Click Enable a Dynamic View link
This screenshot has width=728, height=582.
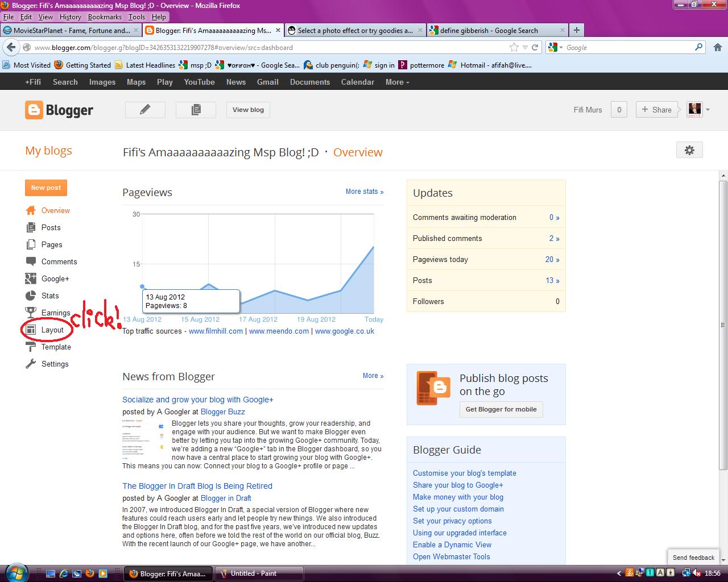click(x=452, y=544)
